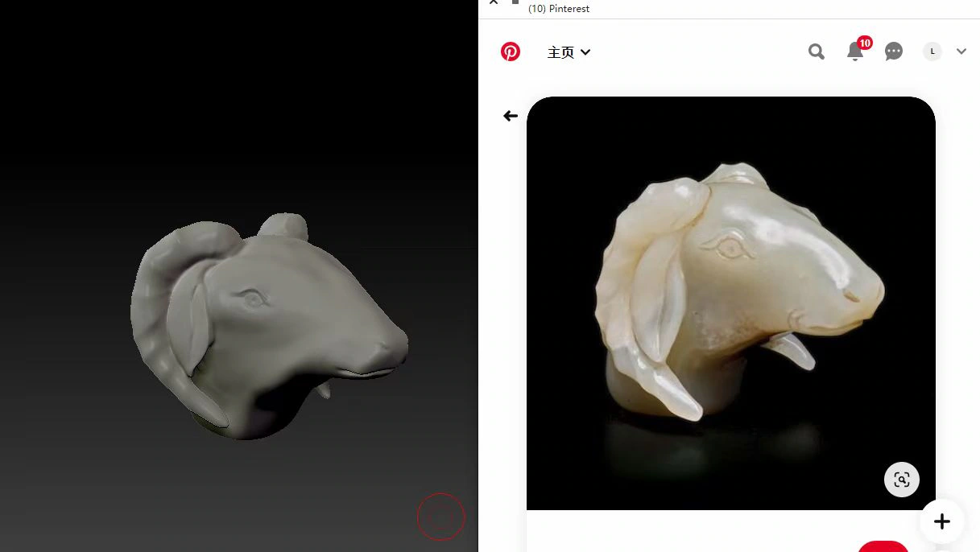
Task: Click the Pinterest logo icon
Action: (x=511, y=51)
